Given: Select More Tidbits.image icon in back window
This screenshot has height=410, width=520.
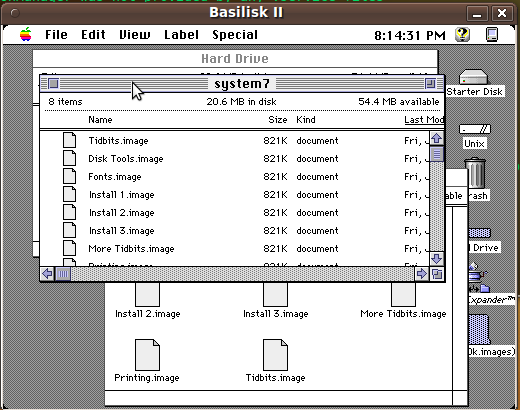Looking at the screenshot, I should [403, 295].
